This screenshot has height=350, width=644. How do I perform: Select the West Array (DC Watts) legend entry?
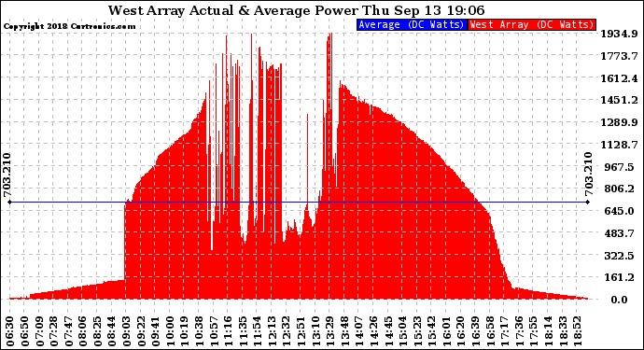pyautogui.click(x=532, y=24)
